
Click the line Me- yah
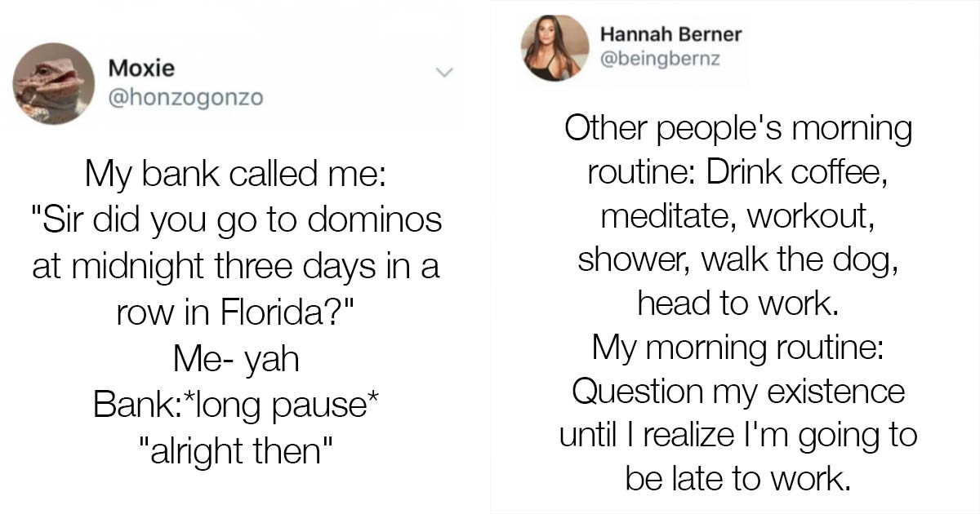pyautogui.click(x=234, y=357)
